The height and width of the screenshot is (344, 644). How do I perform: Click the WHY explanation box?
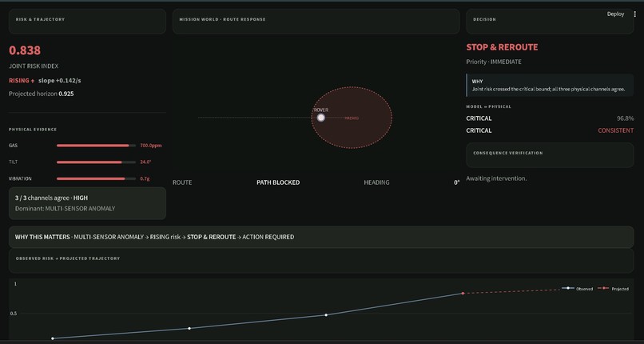click(550, 85)
